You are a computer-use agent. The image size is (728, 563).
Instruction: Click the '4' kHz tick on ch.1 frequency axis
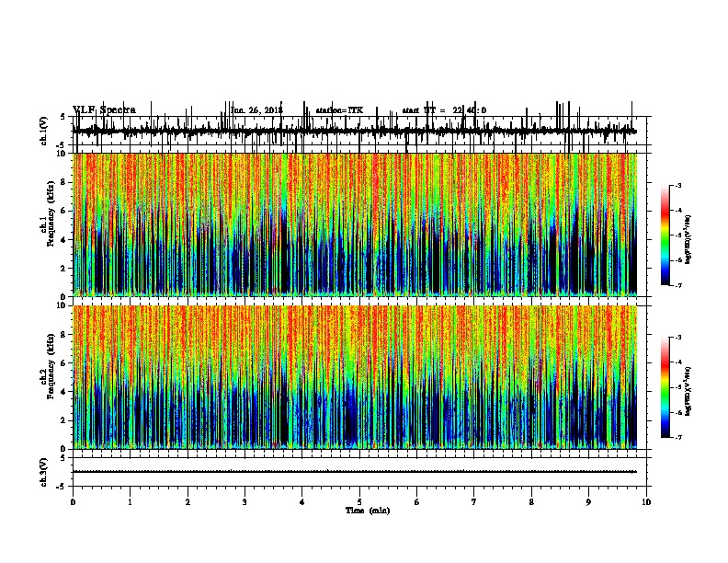tap(64, 240)
